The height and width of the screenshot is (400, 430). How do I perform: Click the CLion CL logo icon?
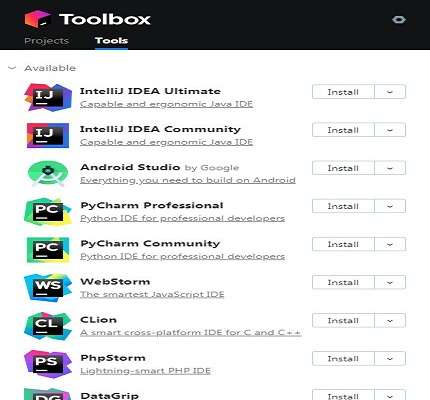[x=48, y=326]
